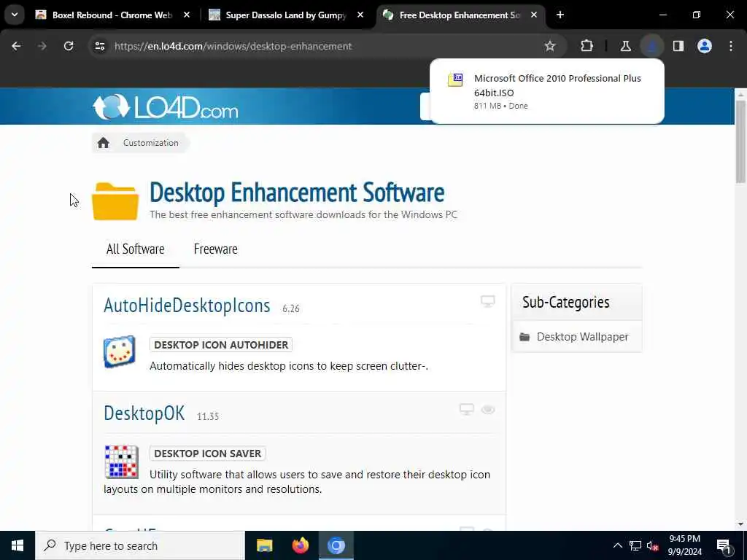Open the Desktop Wallpaper sub-category
The image size is (747, 560).
pyautogui.click(x=582, y=337)
